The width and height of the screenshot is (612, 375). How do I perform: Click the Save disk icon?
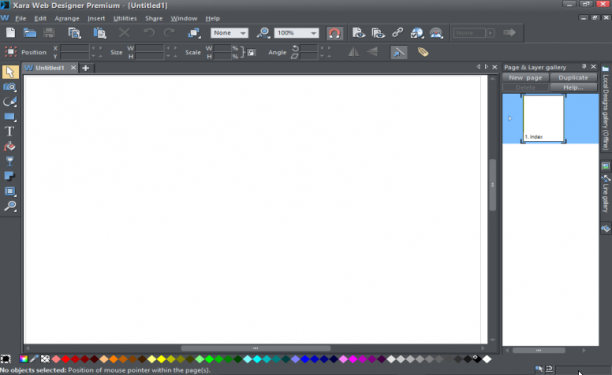pyautogui.click(x=49, y=33)
